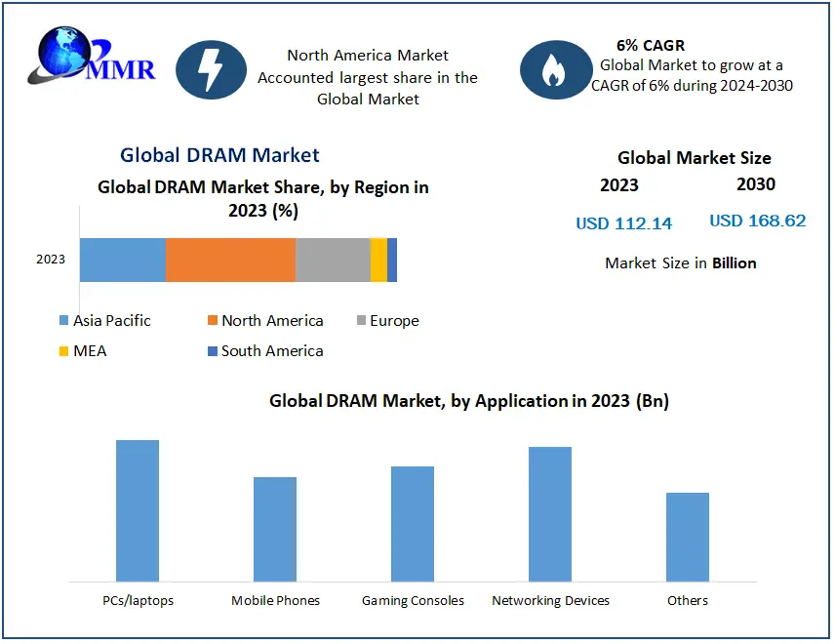Click the Gaming Consoles bar
835x644 pixels.
pos(413,524)
